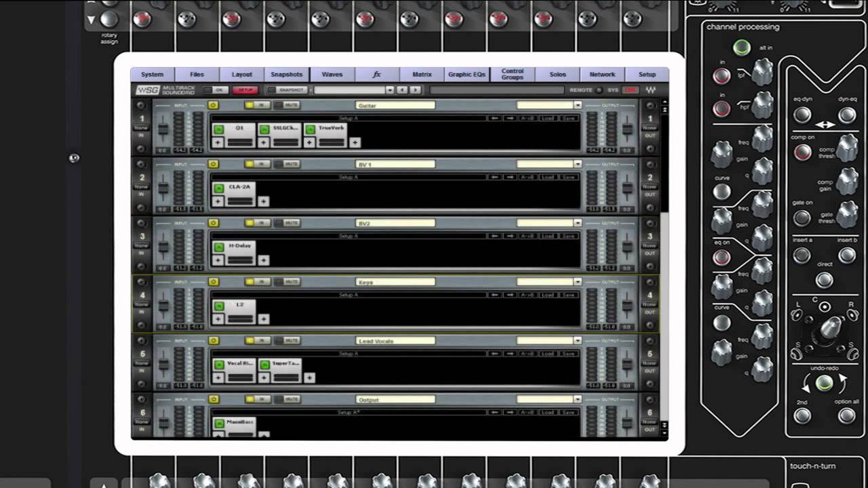Bypass the SSLGCh plugin on Guitar rack
868x488 pixels.
[264, 129]
